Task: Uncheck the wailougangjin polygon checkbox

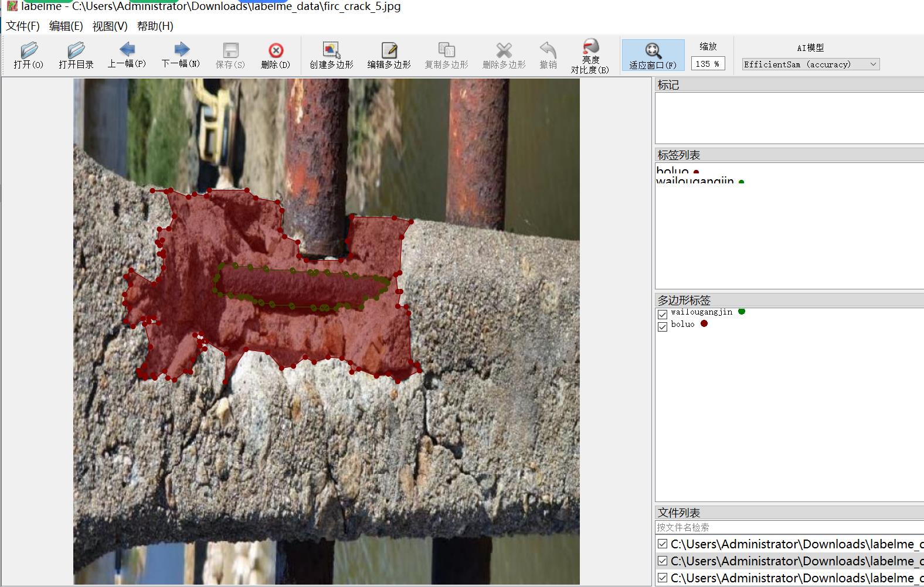Action: 663,315
